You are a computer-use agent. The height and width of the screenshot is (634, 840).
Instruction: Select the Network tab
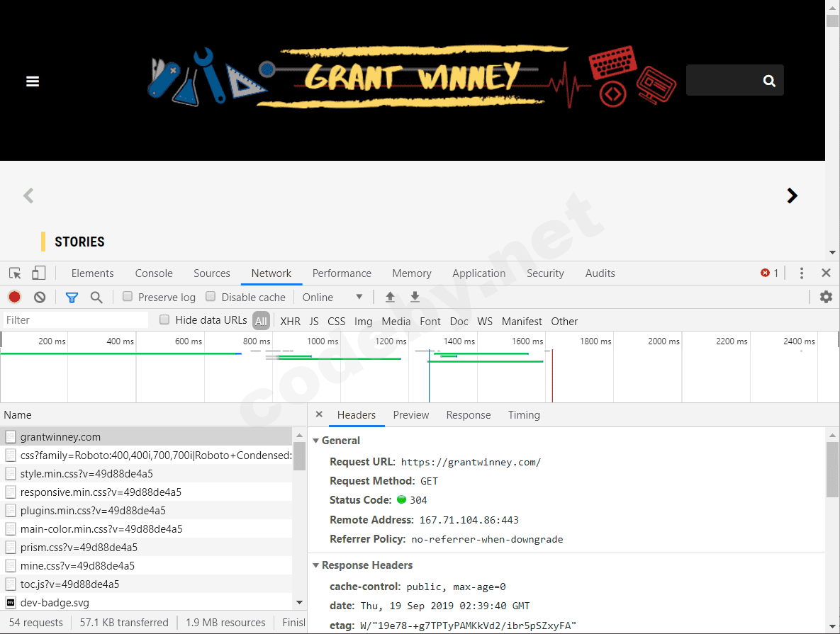(x=271, y=273)
